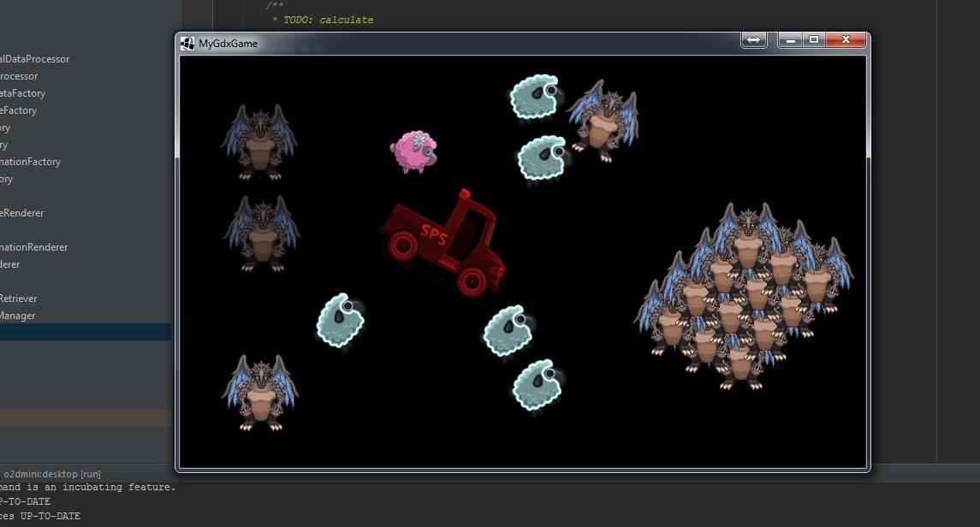Screen dimensions: 980x527
Task: Select the Manager item in the IDE tree
Action: (x=17, y=316)
